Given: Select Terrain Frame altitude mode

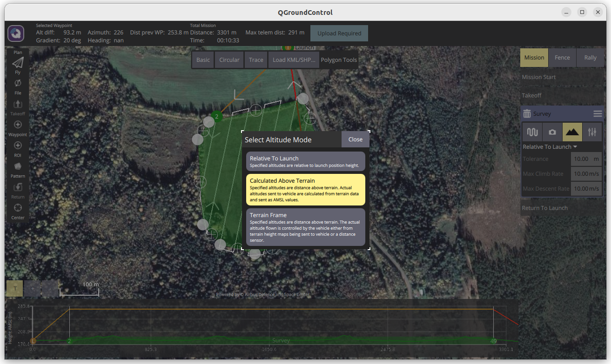Looking at the screenshot, I should tap(305, 227).
